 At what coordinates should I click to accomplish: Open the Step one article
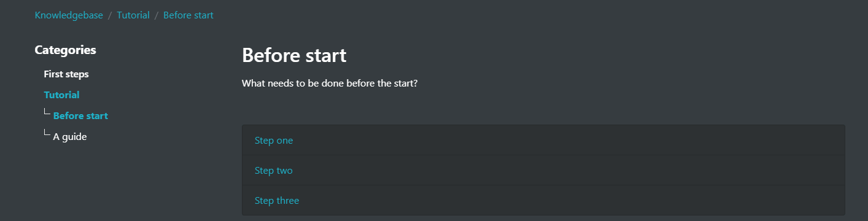[x=274, y=141]
